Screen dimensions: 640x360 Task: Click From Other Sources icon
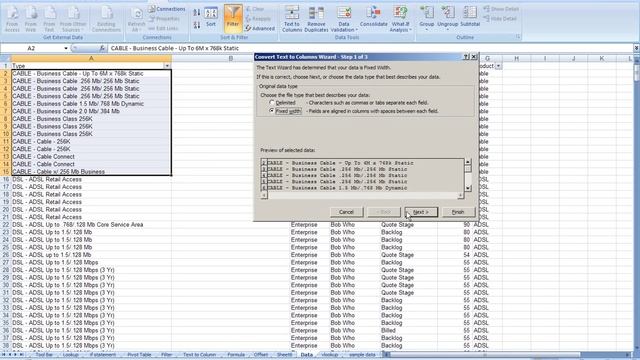pos(73,19)
